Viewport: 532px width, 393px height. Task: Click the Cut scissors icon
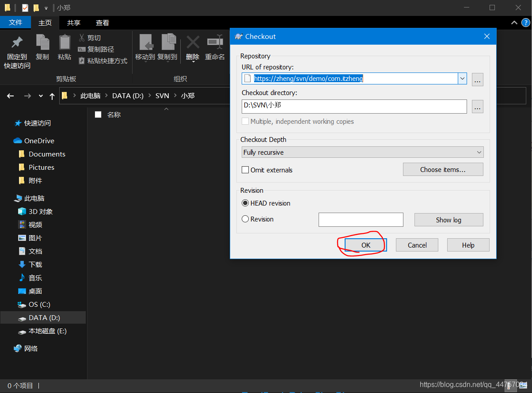(82, 38)
